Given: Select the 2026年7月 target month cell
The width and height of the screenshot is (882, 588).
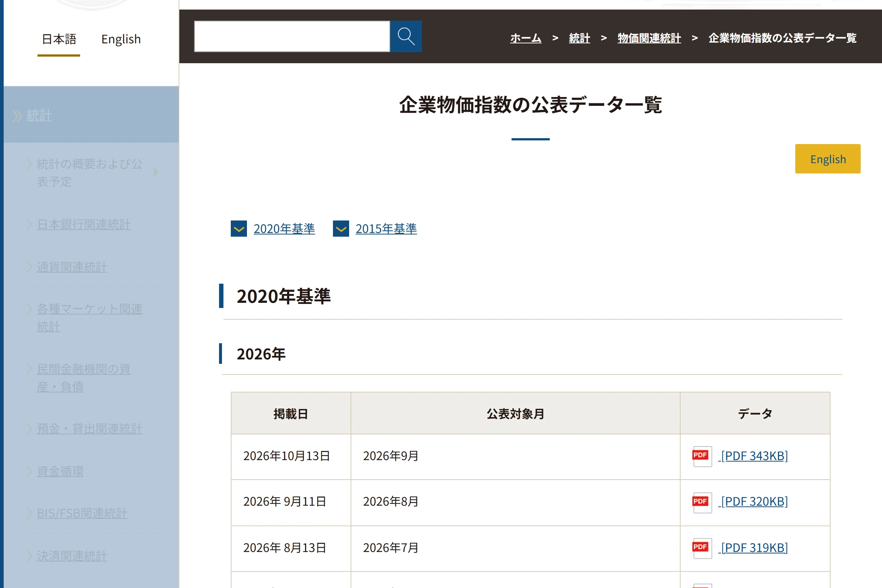Looking at the screenshot, I should (516, 549).
